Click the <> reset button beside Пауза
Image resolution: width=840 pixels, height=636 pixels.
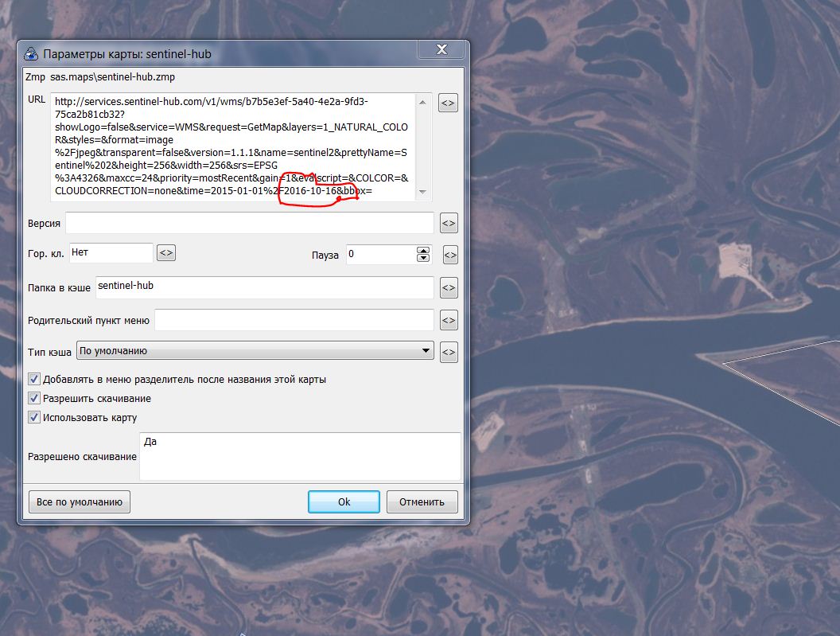[449, 256]
